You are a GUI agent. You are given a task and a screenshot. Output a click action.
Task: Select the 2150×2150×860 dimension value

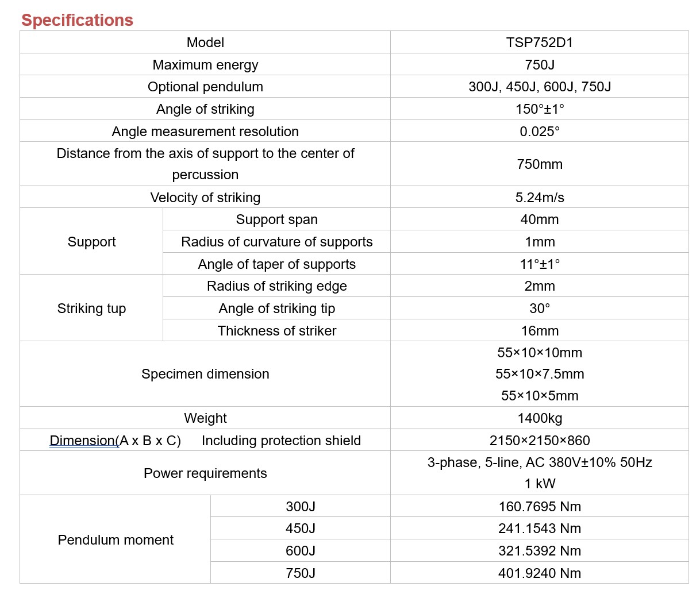[539, 441]
